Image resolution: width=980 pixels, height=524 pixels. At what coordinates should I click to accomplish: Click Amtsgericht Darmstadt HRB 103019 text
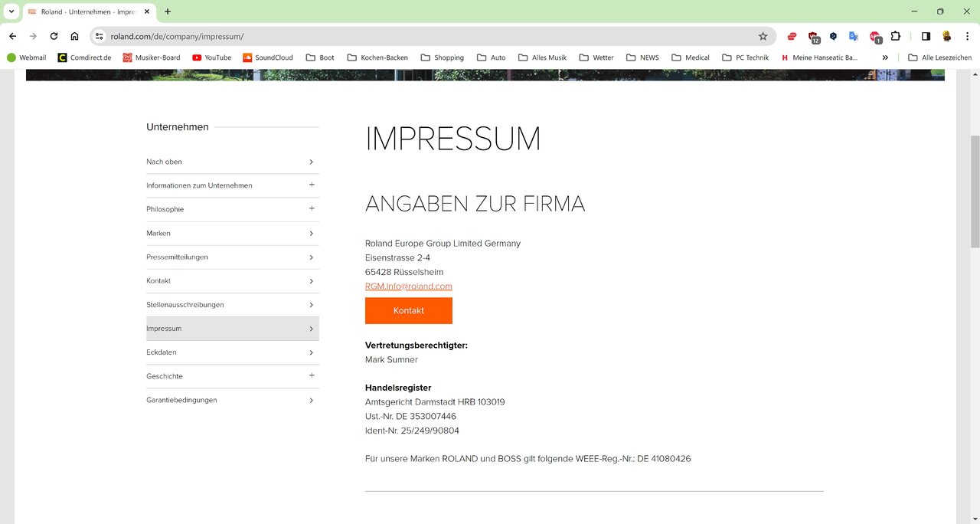tap(435, 402)
